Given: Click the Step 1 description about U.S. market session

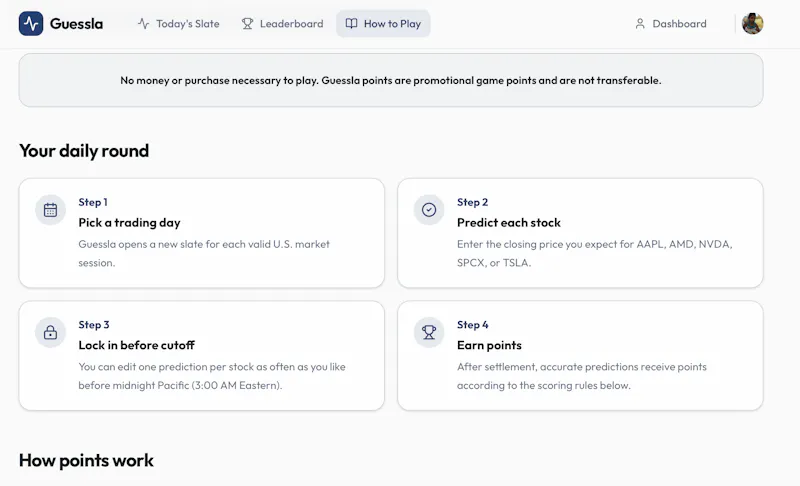Looking at the screenshot, I should pos(204,253).
